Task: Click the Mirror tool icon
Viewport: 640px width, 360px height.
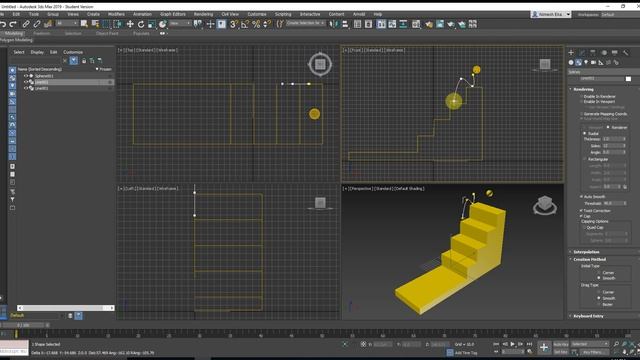Action: pyautogui.click(x=334, y=24)
